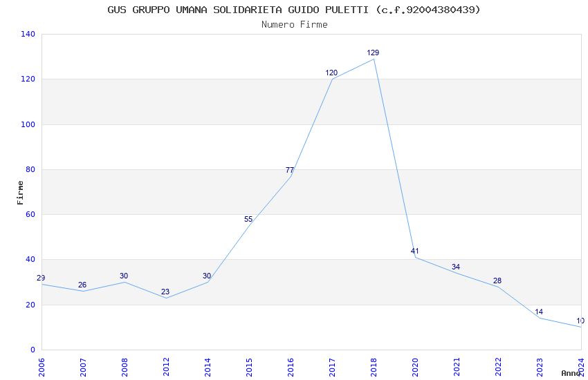Click the 100 y-axis tick value
Viewport: 588px width, 380px height.
[28, 124]
